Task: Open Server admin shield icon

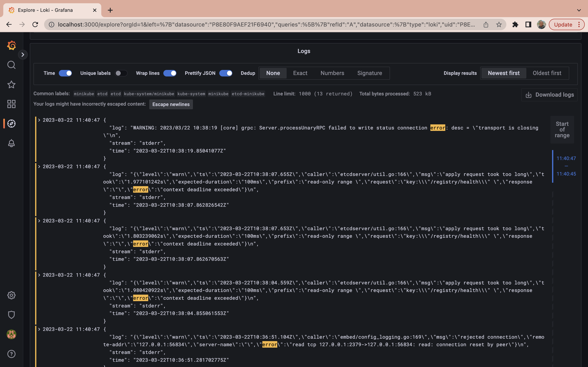Action: point(11,315)
